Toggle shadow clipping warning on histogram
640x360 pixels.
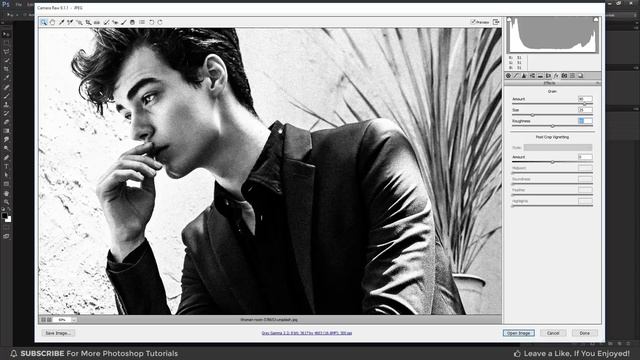tap(509, 19)
